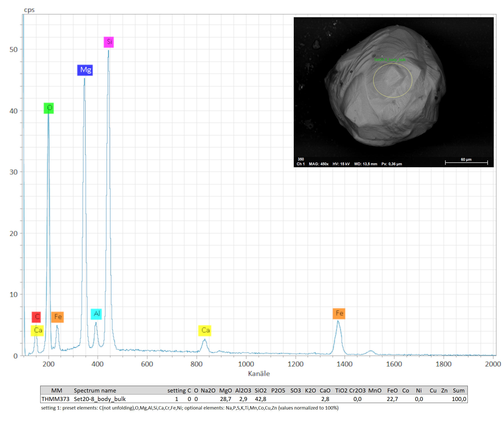Click the magenta Si peak label
Screen dimensions: 504x423
pos(109,42)
